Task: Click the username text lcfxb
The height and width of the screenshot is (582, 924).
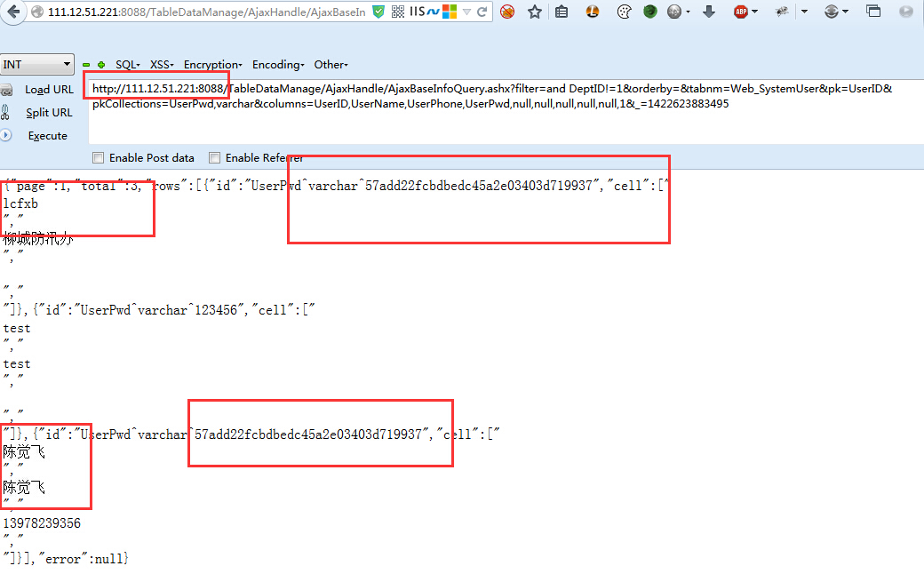Action: [x=20, y=203]
